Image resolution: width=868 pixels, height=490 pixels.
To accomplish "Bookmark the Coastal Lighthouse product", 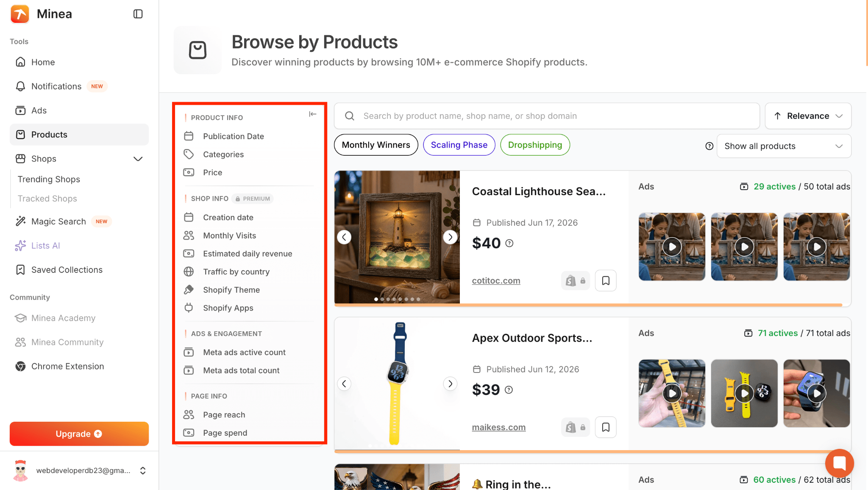I will coord(606,280).
